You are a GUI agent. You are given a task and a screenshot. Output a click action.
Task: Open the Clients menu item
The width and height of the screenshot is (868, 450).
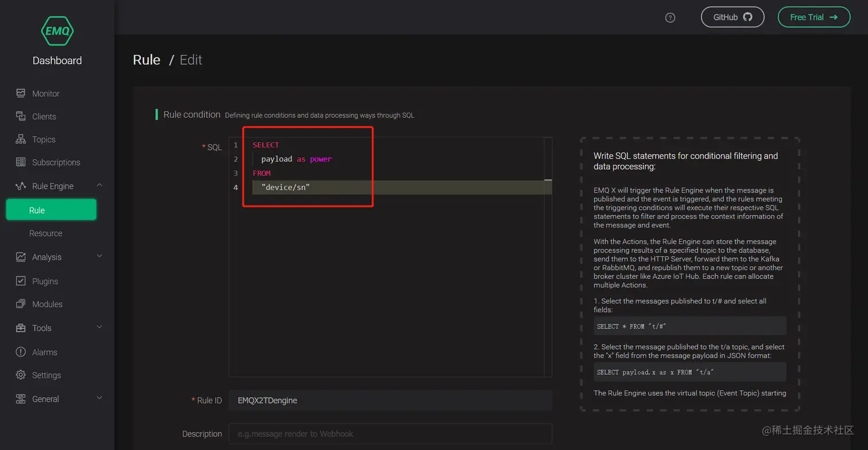click(x=44, y=117)
